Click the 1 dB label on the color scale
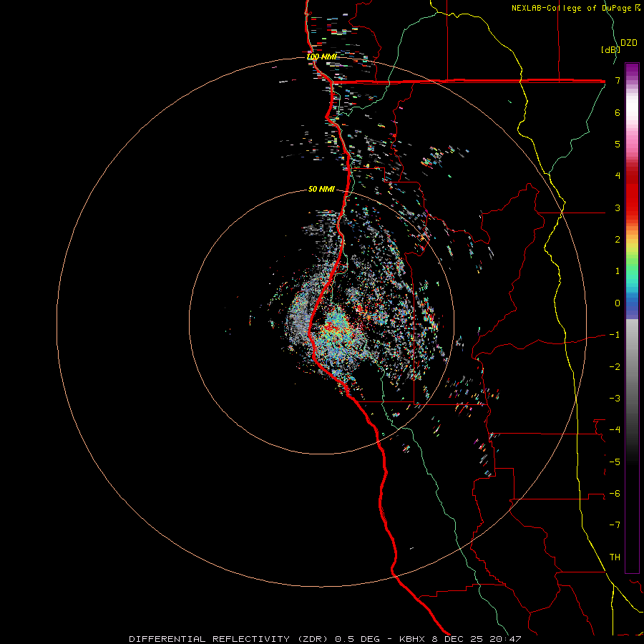The width and height of the screenshot is (644, 644). tap(618, 271)
